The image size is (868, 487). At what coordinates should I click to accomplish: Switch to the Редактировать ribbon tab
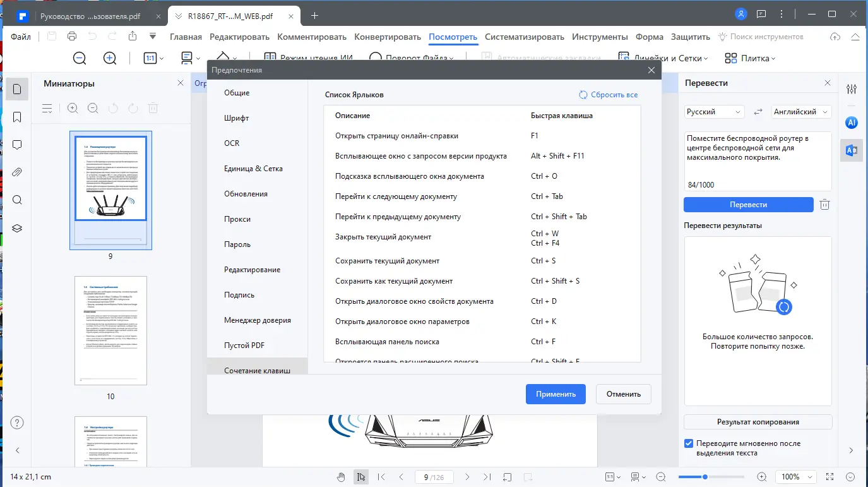click(239, 37)
